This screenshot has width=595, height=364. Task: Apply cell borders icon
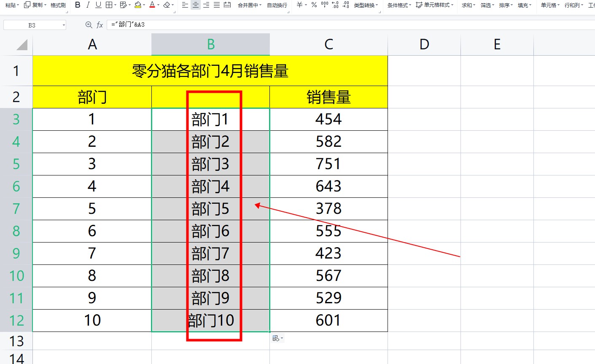pos(109,5)
